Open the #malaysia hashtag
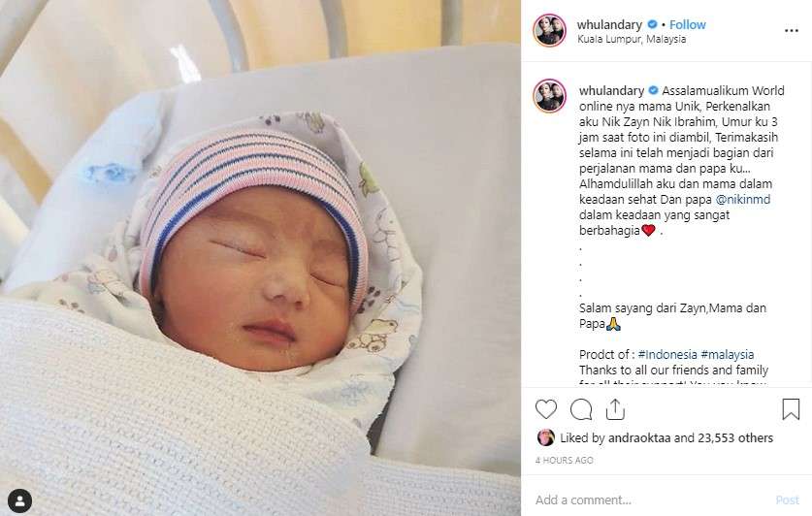Image resolution: width=812 pixels, height=516 pixels. point(727,355)
